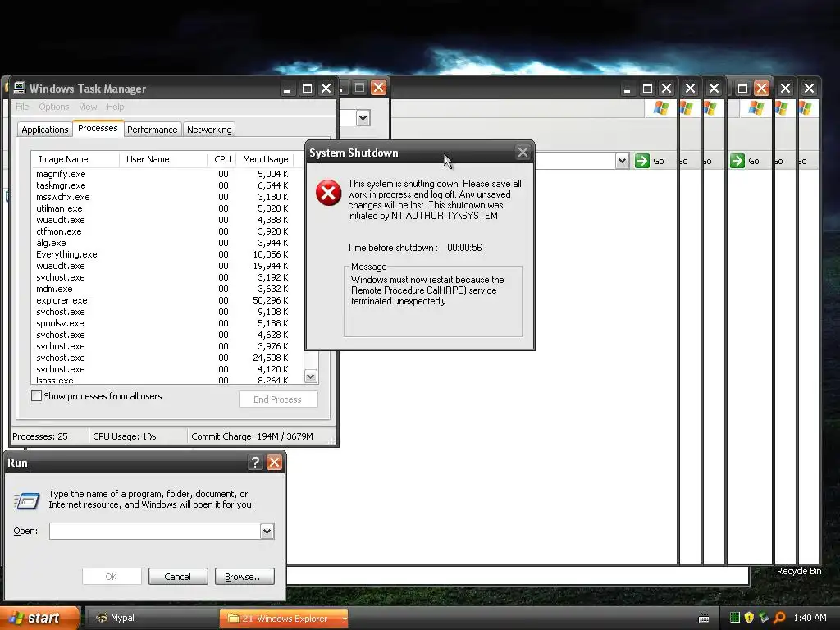Click the End Process button
840x630 pixels.
tap(278, 399)
